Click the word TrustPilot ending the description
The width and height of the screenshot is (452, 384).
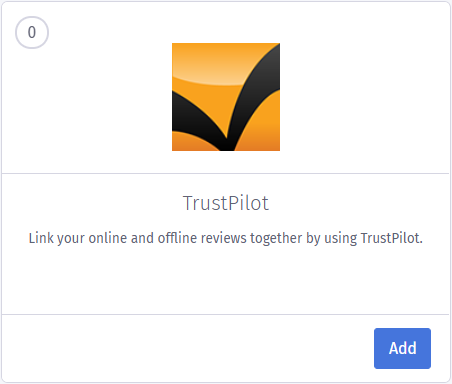click(392, 238)
